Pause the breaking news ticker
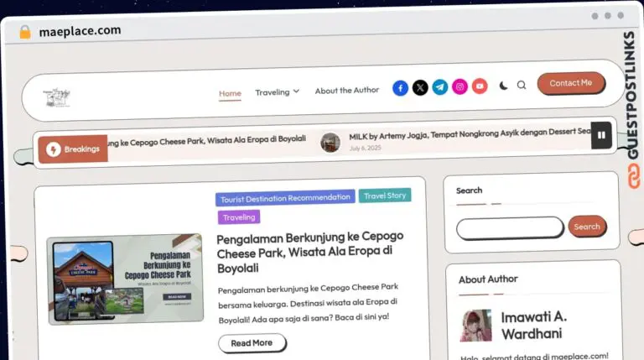This screenshot has height=360, width=644. (x=601, y=135)
